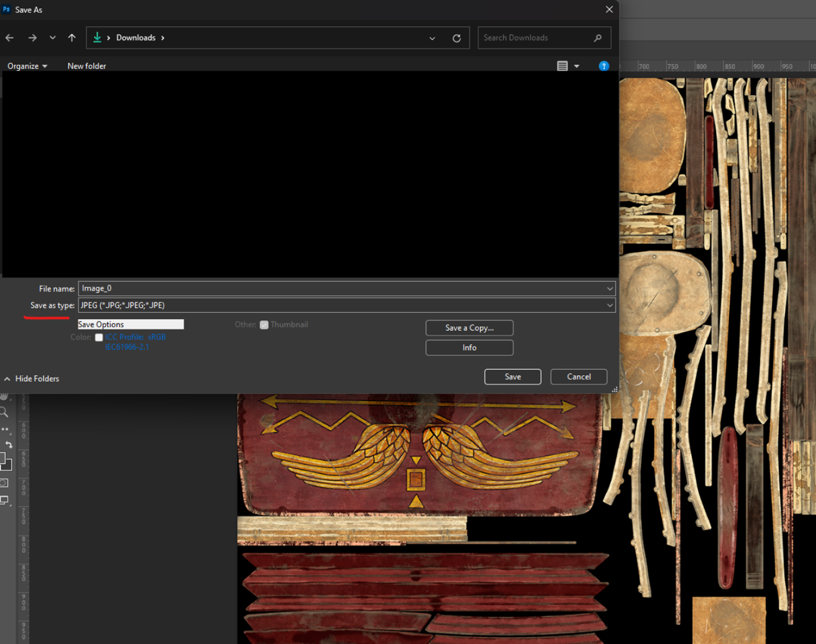Open the blue help icon
This screenshot has width=816, height=644.
603,66
